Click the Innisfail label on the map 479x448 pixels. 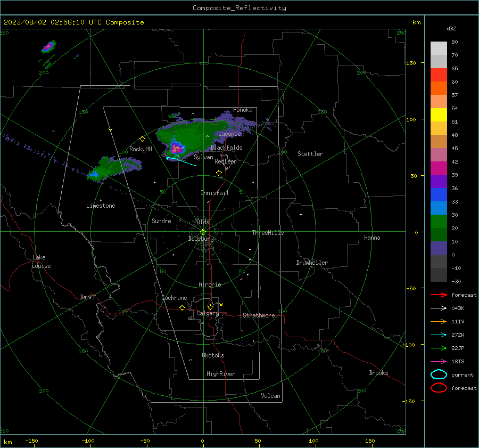pos(214,193)
